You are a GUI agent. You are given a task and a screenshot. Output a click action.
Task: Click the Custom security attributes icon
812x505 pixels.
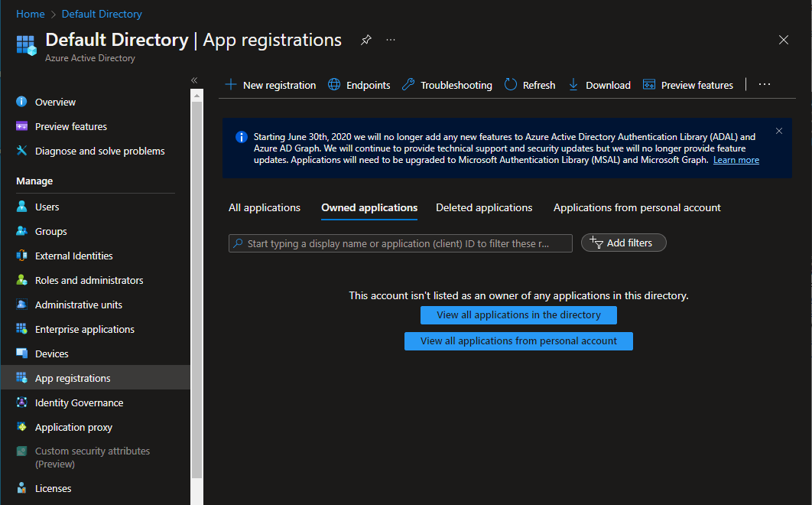pos(21,451)
